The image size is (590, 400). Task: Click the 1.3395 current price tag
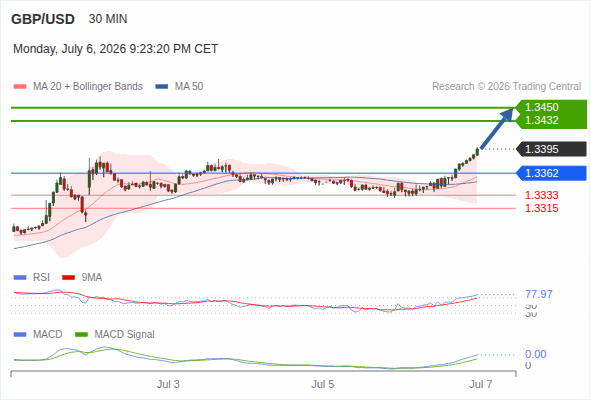(x=552, y=149)
